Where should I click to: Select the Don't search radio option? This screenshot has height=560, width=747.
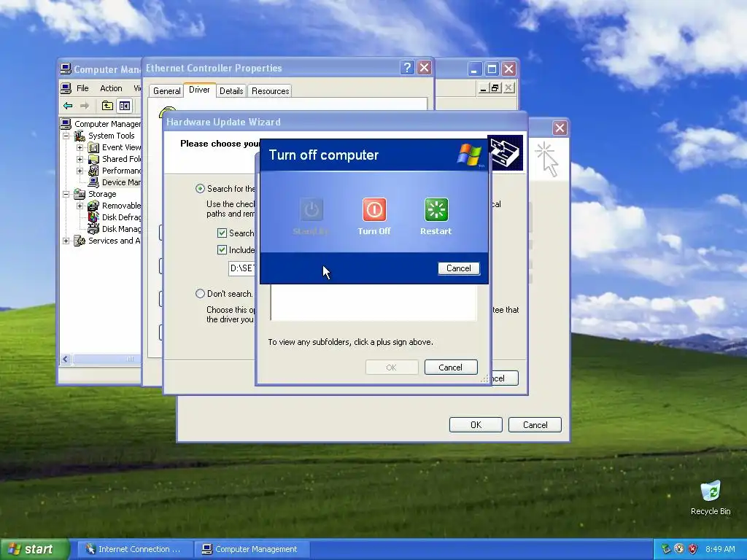200,294
